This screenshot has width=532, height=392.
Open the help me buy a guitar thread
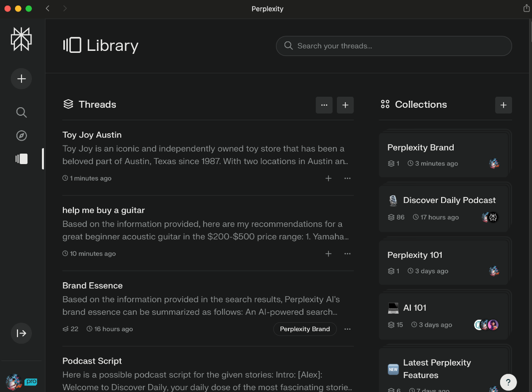pyautogui.click(x=103, y=210)
